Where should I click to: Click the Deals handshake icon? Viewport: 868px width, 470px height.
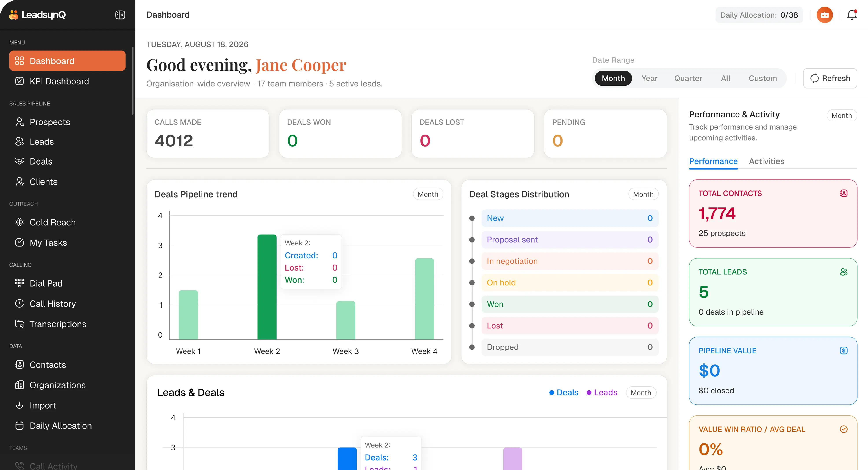coord(20,161)
